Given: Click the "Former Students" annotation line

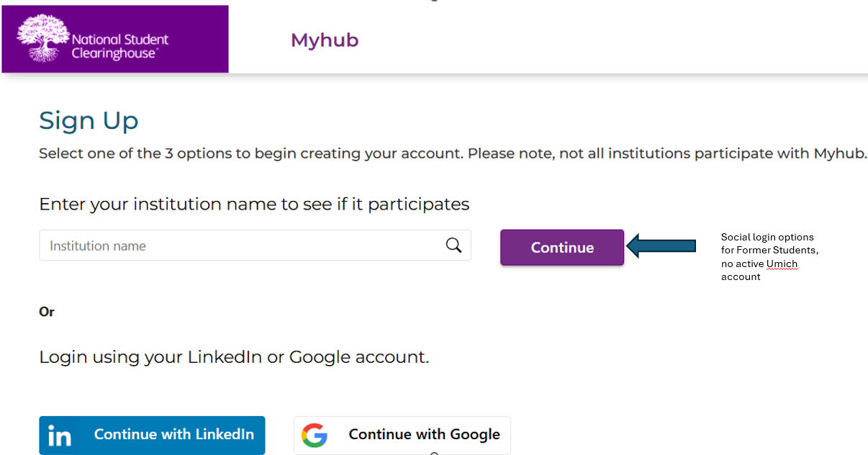Looking at the screenshot, I should click(770, 251).
